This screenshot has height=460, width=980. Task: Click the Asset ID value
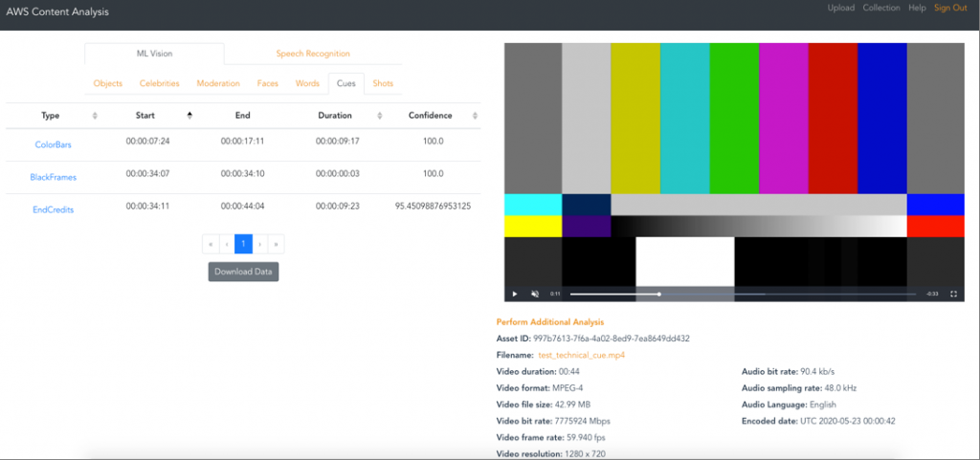coord(612,339)
